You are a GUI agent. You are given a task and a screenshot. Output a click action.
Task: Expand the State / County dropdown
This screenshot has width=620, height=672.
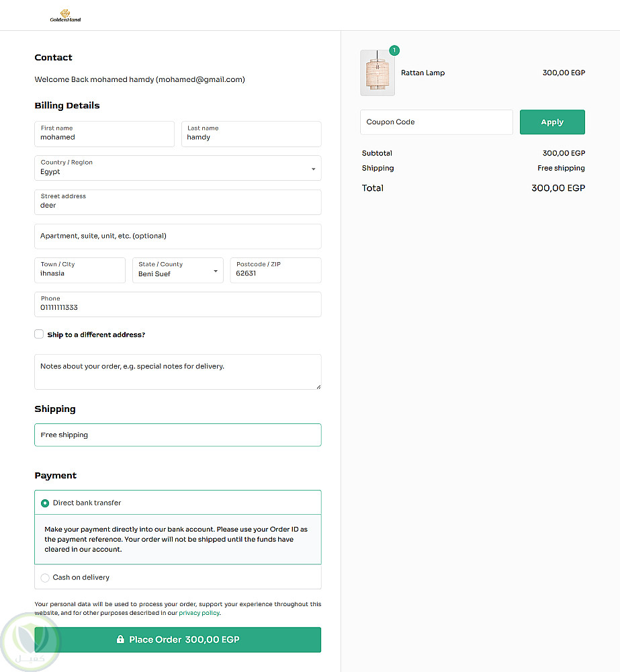[x=177, y=270]
